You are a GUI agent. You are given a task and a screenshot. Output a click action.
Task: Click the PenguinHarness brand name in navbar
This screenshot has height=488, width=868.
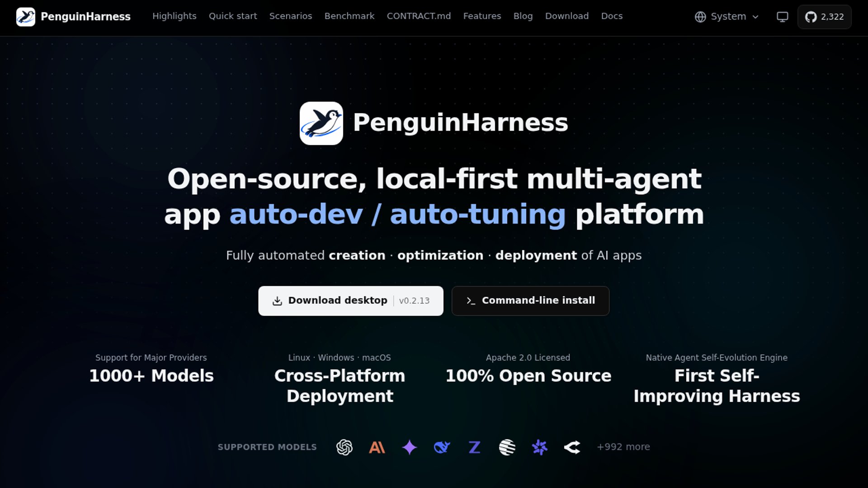[85, 17]
